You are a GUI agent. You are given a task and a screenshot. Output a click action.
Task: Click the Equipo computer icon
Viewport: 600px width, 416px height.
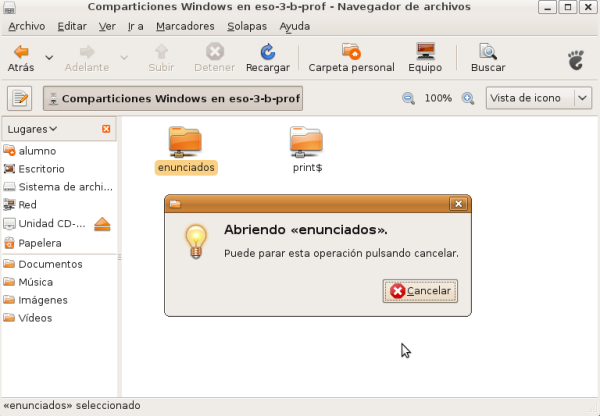pyautogui.click(x=425, y=51)
